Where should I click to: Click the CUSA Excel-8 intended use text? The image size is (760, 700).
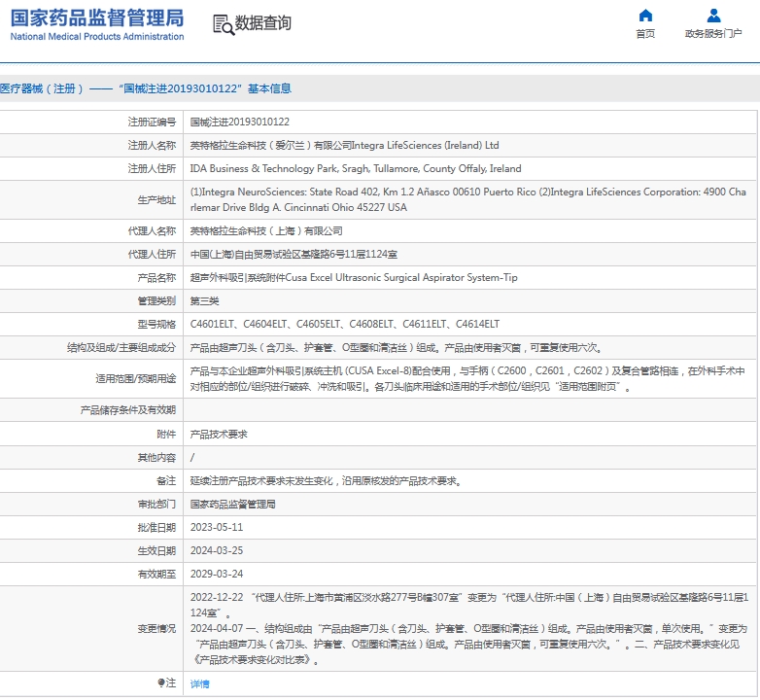tap(467, 378)
